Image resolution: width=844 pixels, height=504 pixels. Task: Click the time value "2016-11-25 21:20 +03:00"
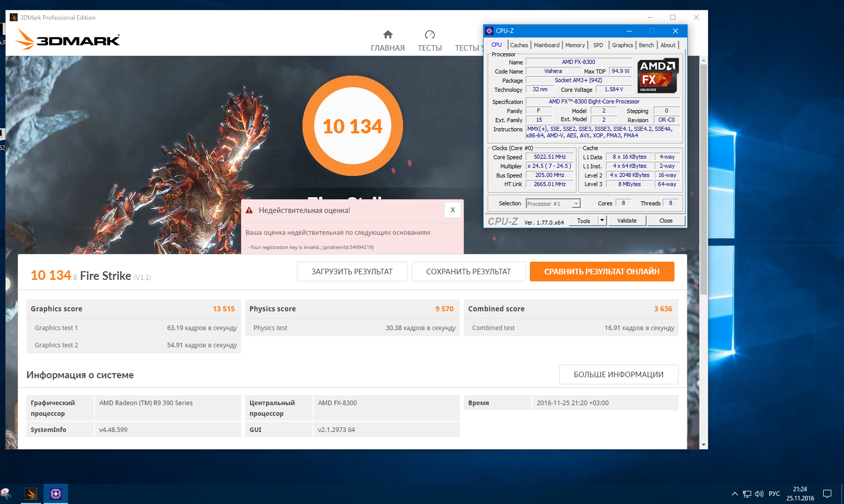point(573,403)
